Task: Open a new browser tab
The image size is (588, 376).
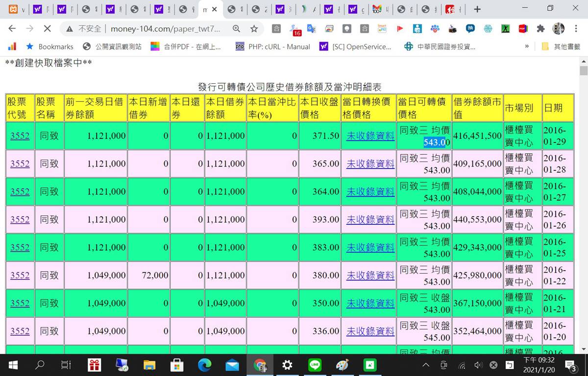Action: pos(477,9)
